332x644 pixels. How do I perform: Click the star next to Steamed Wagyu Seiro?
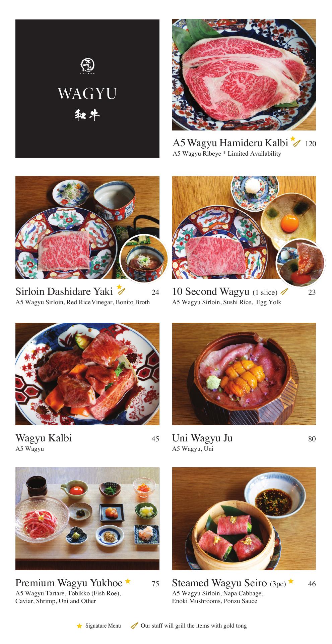(x=291, y=581)
